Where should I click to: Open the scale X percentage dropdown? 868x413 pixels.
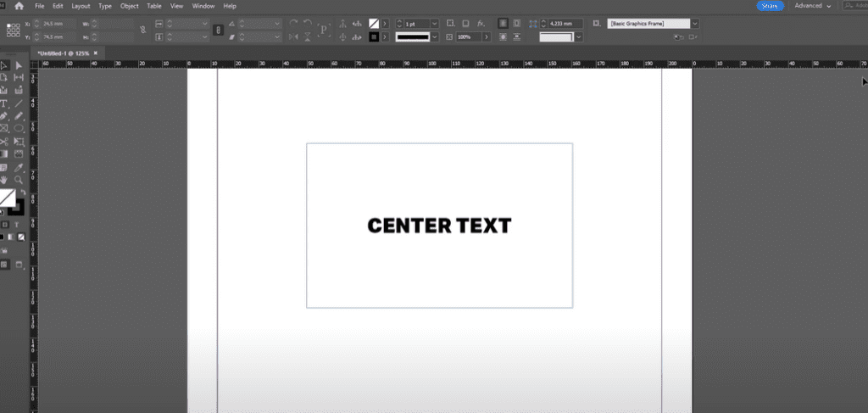click(x=205, y=24)
